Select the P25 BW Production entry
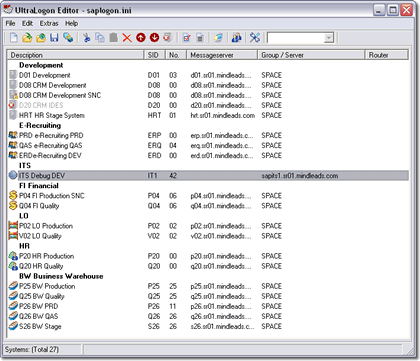Screen dimensions: 420x361 [x=47, y=286]
